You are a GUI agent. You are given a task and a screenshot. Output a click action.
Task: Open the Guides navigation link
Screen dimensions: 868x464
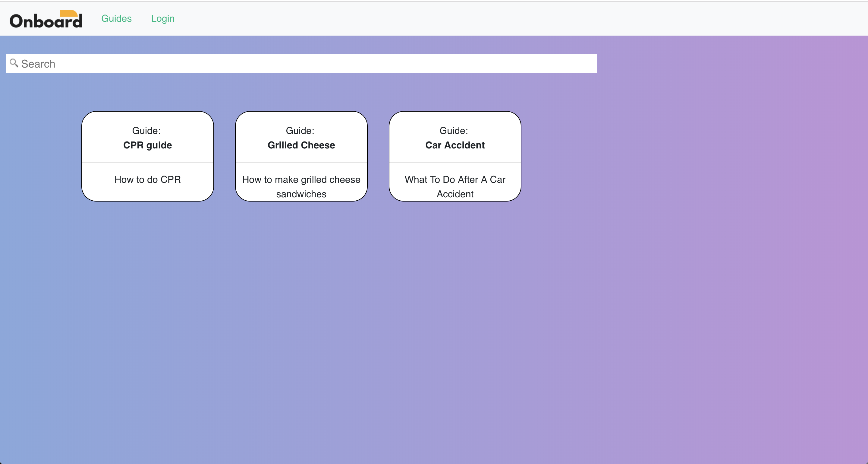[116, 18]
